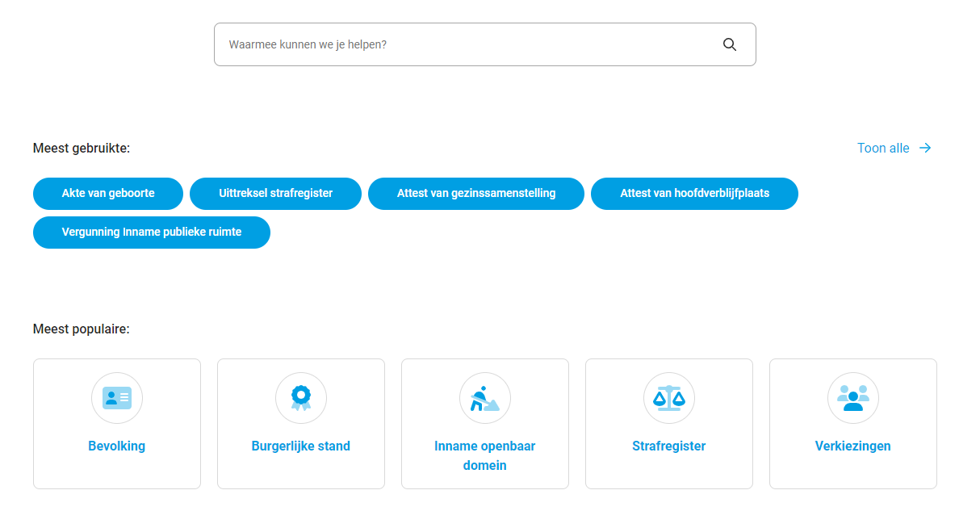Click the 'Meest populaire:' section heading

(x=82, y=329)
